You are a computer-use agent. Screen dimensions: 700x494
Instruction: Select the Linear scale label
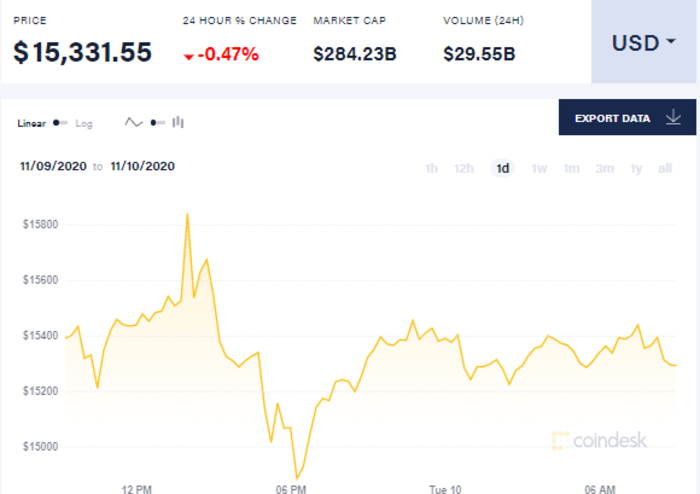(x=32, y=123)
